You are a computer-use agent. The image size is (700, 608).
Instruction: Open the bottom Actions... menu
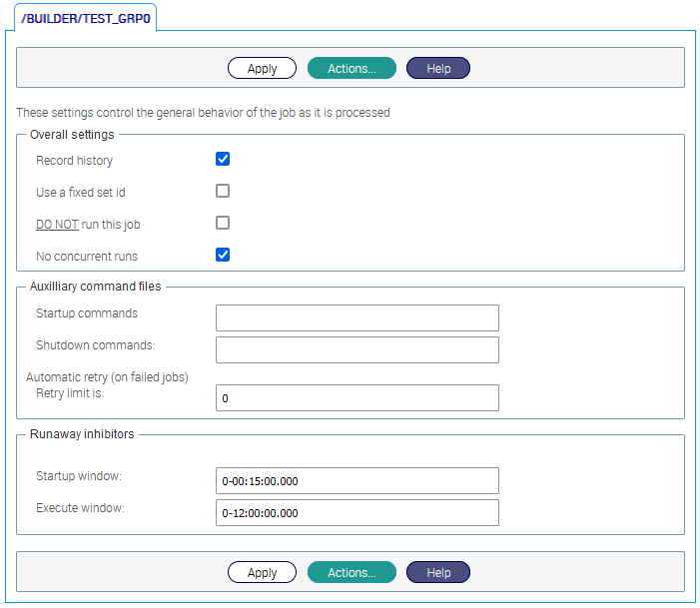351,573
